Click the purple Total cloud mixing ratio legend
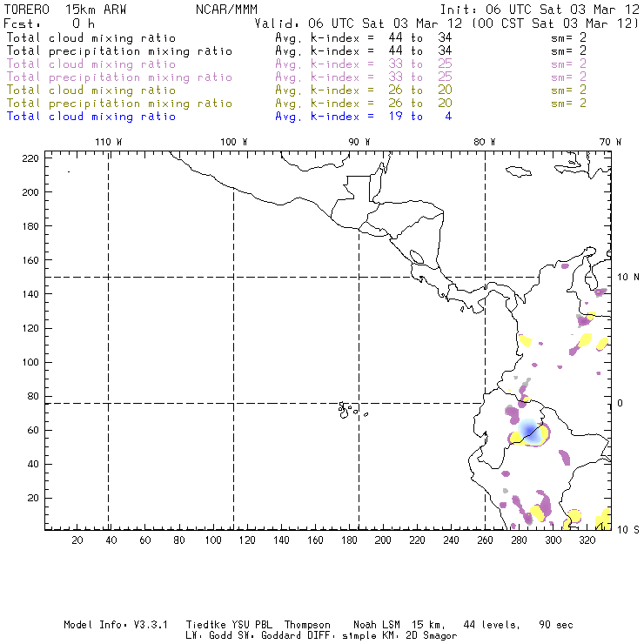The width and height of the screenshot is (644, 644). tap(91, 64)
